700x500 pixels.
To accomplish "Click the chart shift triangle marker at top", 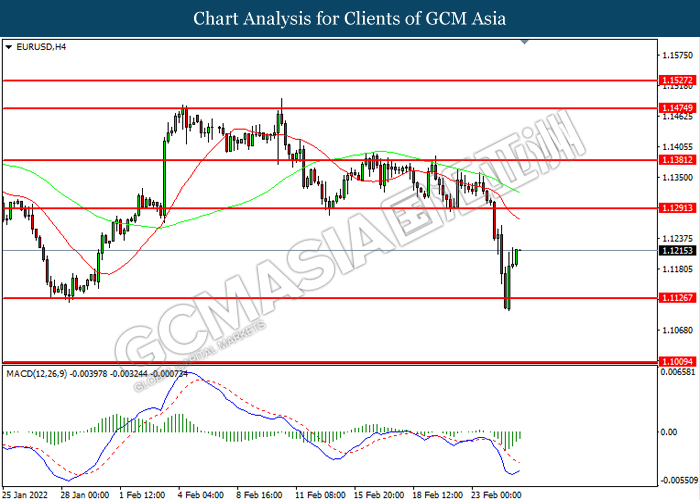I will (x=525, y=42).
